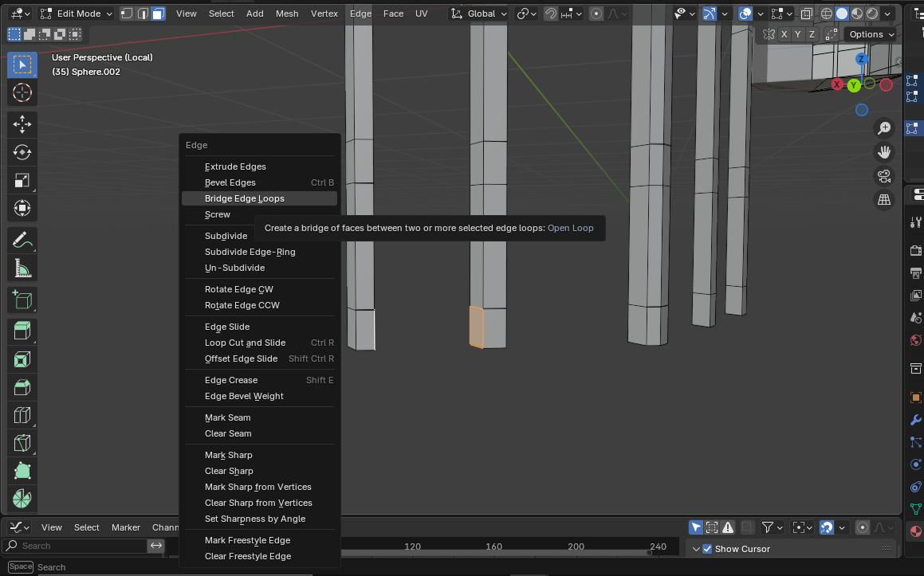Open the editor type dropdown
This screenshot has height=576, width=924.
(21, 14)
